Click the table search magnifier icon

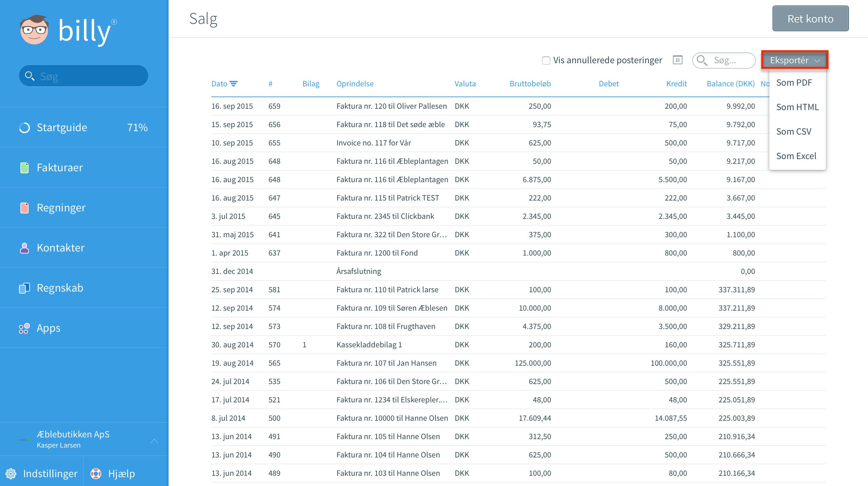point(702,60)
